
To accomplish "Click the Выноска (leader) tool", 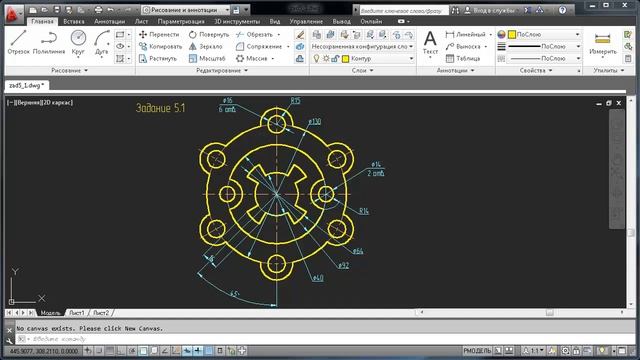I will click(x=463, y=47).
